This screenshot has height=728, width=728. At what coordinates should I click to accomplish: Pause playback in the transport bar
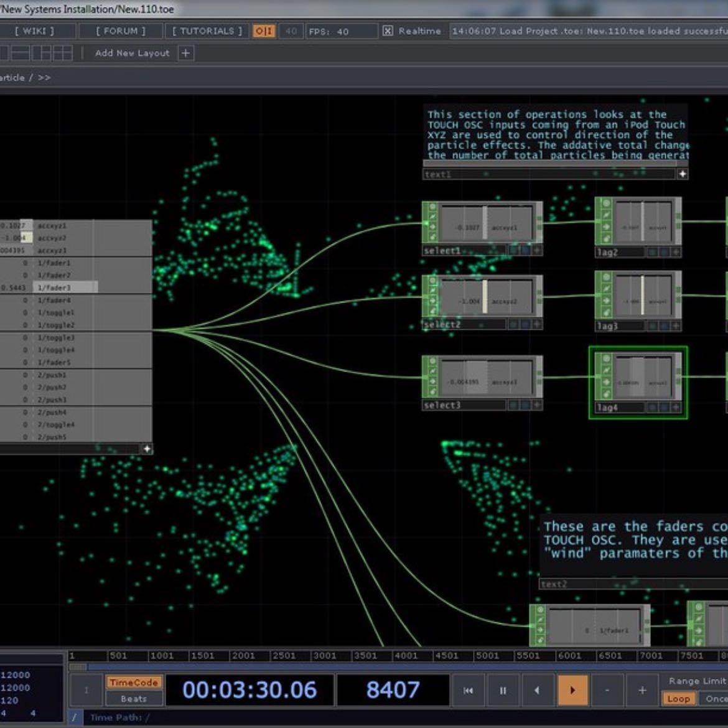tap(503, 691)
